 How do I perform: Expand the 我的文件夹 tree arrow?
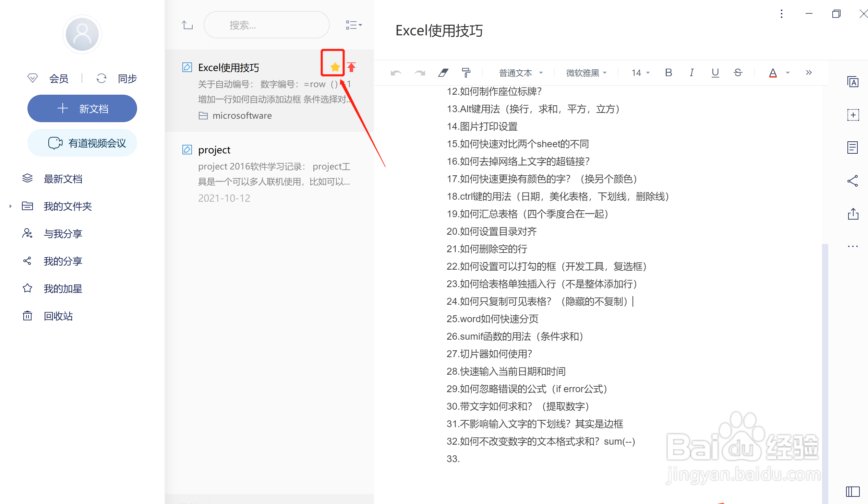pyautogui.click(x=11, y=206)
